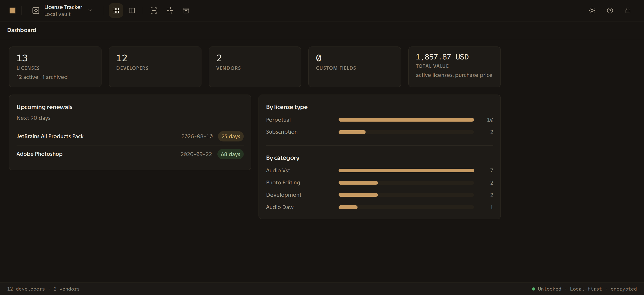Select the Photo Editing label
Viewport: 644px width, 295px height.
point(283,183)
